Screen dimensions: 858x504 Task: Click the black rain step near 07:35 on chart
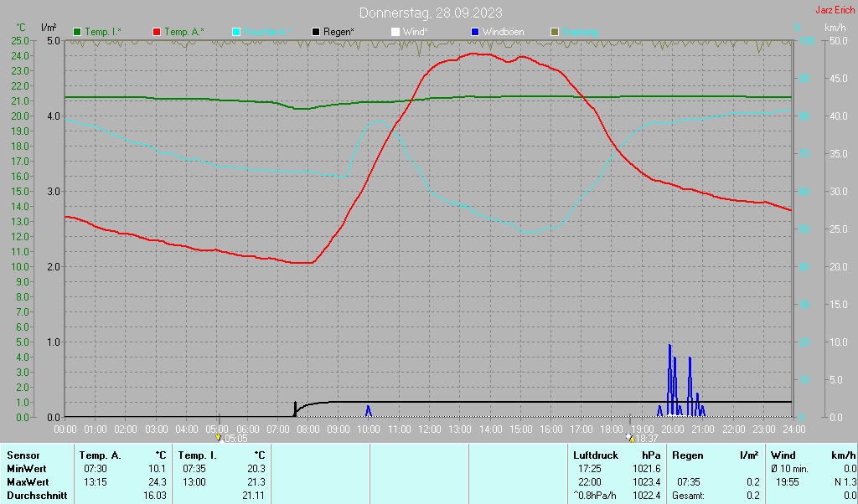tap(296, 409)
